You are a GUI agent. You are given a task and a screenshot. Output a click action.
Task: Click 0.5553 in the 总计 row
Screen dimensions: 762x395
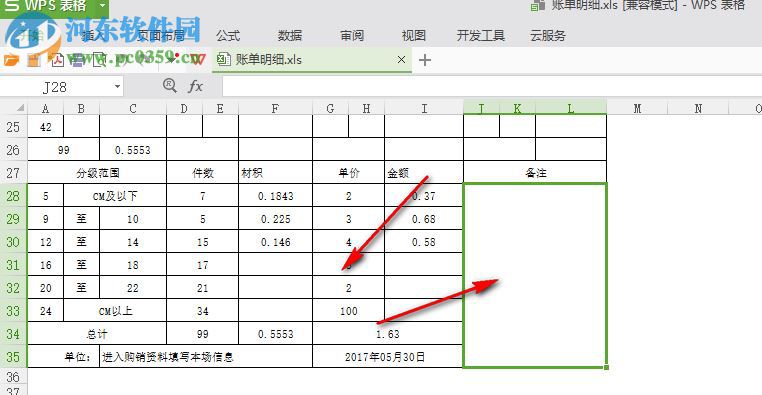(276, 334)
